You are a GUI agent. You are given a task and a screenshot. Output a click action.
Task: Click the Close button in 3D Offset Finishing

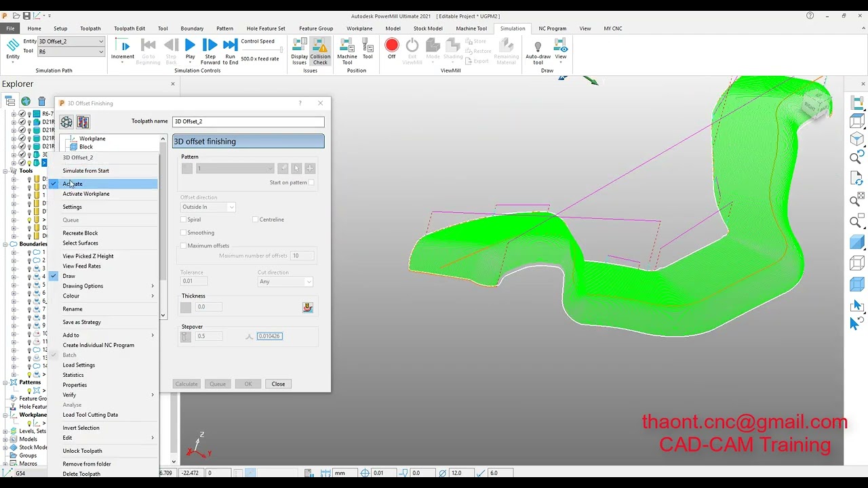click(x=278, y=384)
